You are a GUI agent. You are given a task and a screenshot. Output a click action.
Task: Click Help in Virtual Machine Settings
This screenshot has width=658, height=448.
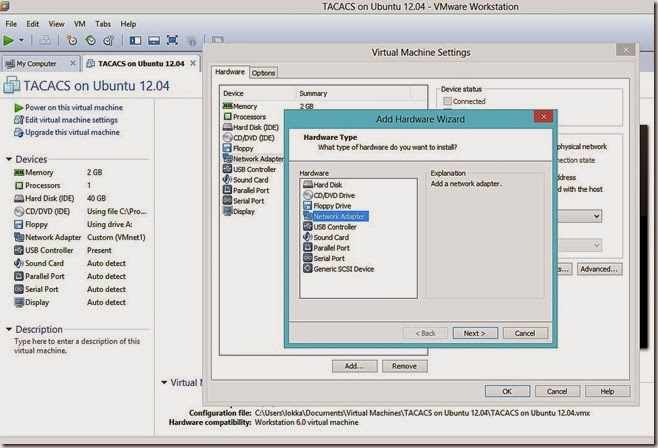pyautogui.click(x=607, y=391)
